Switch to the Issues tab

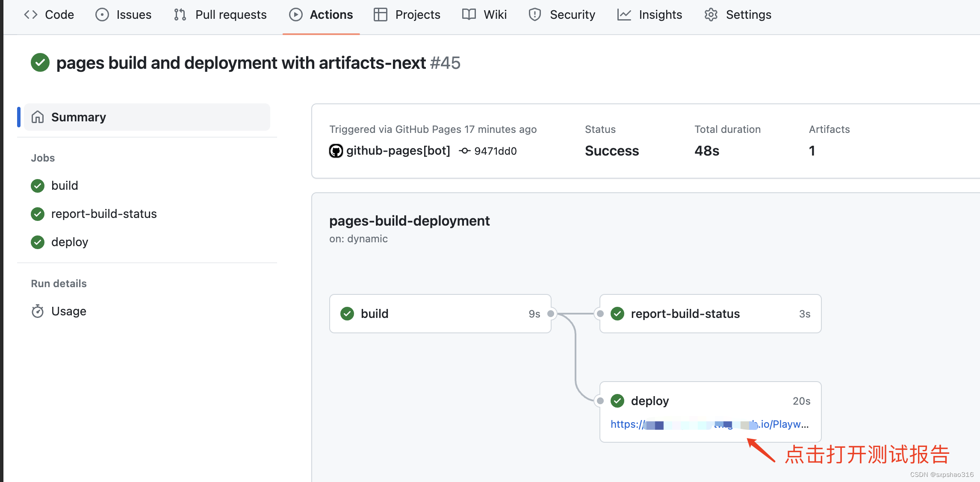pyautogui.click(x=124, y=15)
